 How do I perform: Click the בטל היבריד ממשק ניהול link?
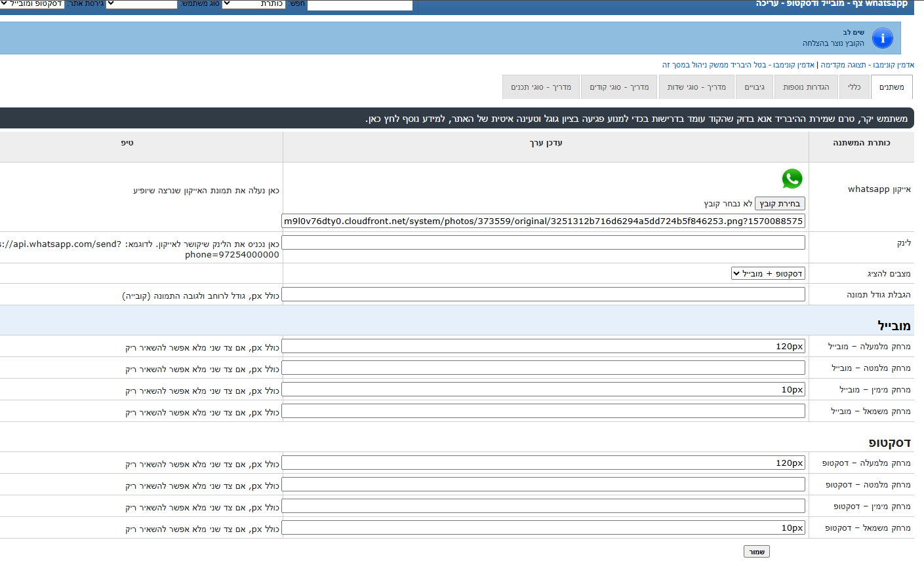coord(738,65)
